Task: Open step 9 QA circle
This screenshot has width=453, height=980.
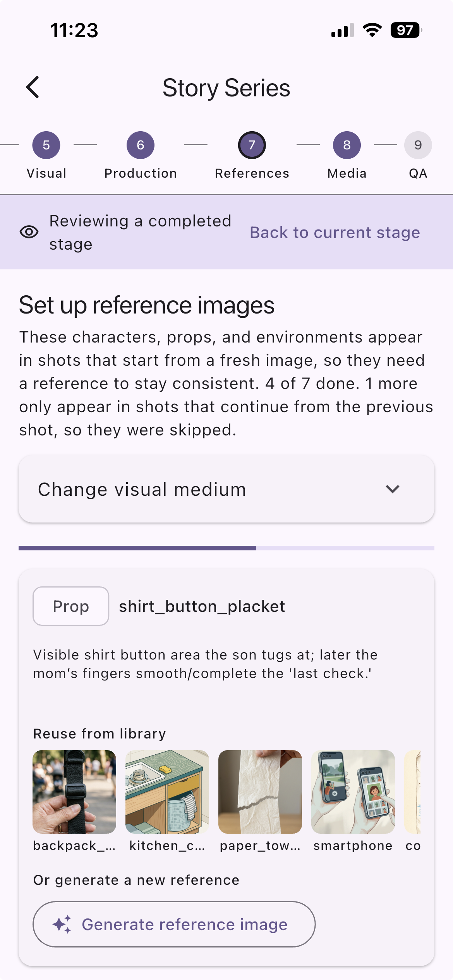Action: tap(418, 145)
